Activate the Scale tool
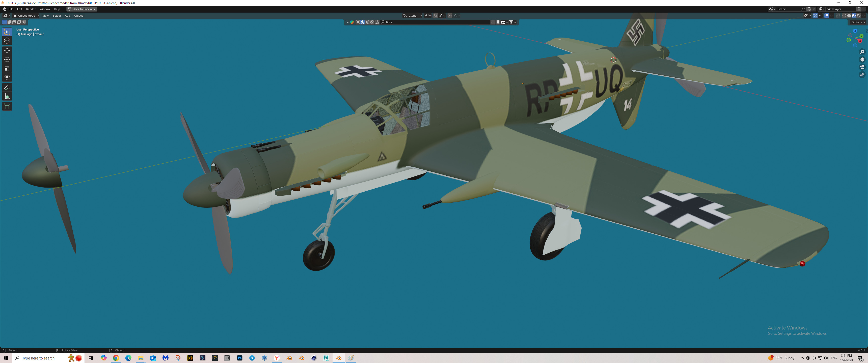 [7, 68]
